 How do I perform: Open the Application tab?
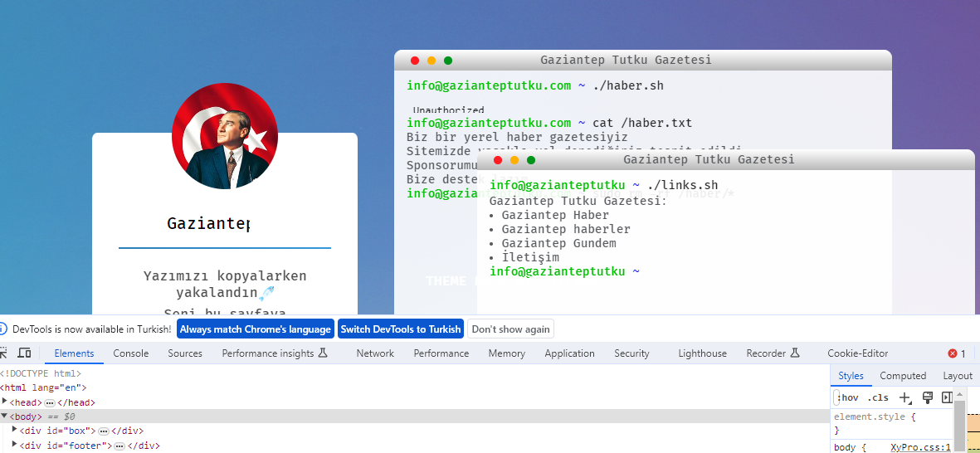pos(569,353)
